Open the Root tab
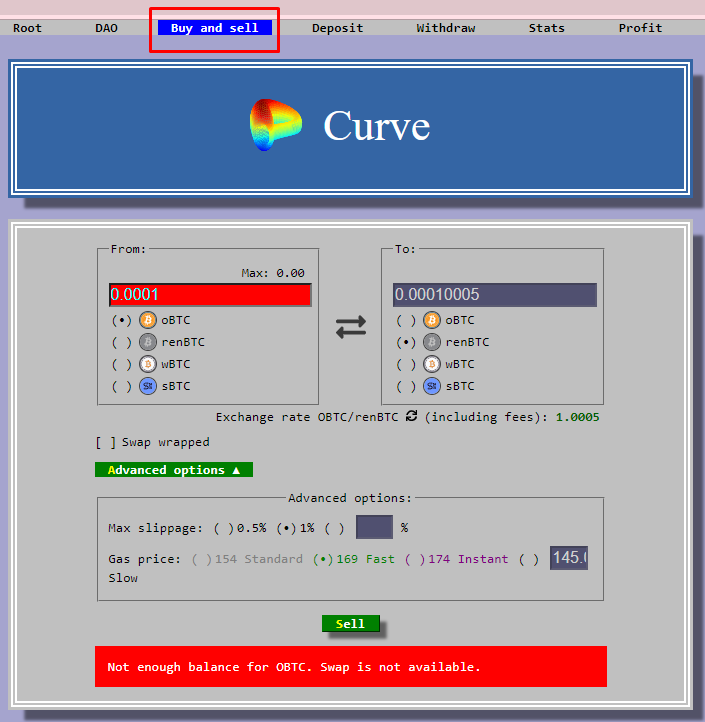Viewport: 705px width, 722px height. [27, 28]
